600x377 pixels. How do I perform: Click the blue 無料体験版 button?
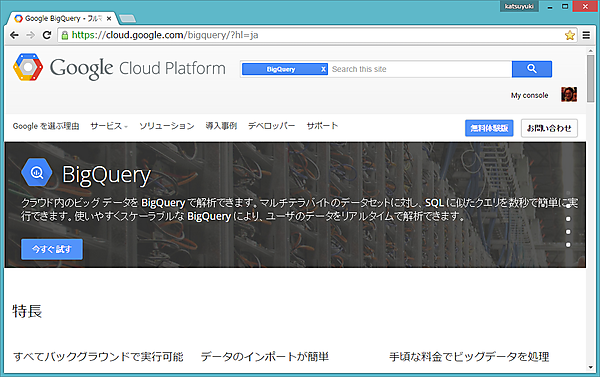(x=489, y=128)
